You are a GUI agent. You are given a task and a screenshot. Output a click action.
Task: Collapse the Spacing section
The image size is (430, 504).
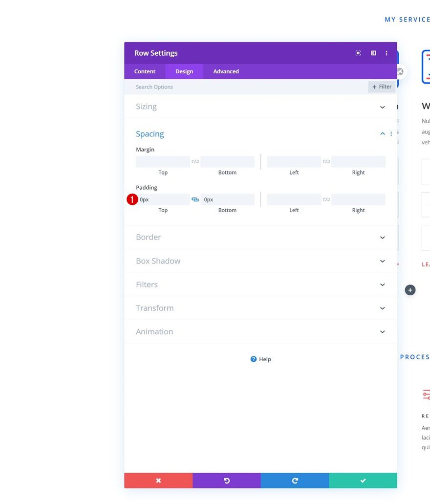[382, 133]
